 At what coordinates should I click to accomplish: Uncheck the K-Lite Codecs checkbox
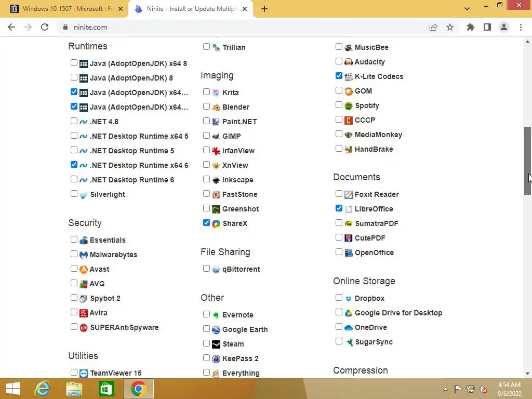pyautogui.click(x=339, y=76)
